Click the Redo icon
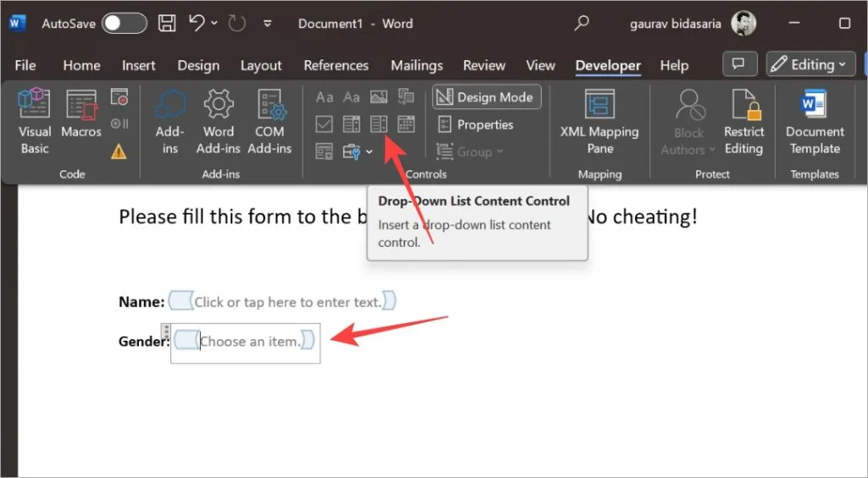Image resolution: width=868 pixels, height=478 pixels. [236, 23]
